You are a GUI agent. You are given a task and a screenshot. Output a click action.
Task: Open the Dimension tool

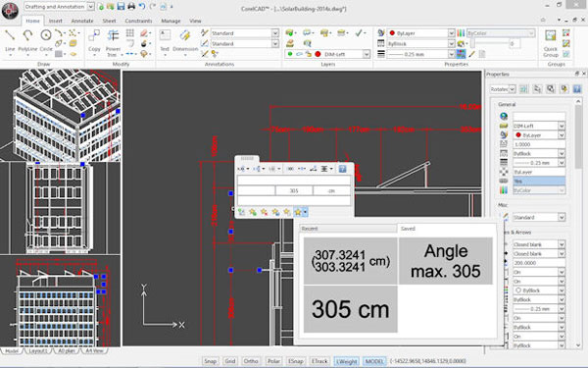[185, 41]
